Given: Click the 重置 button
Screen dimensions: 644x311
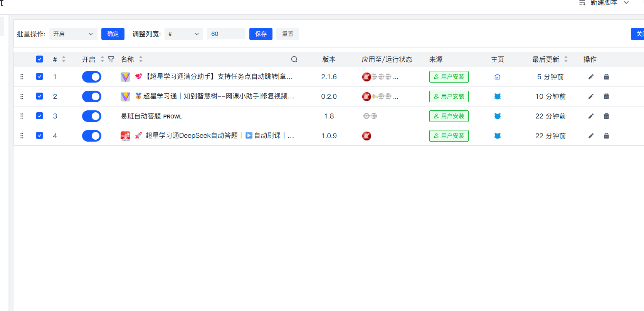Looking at the screenshot, I should coord(288,34).
